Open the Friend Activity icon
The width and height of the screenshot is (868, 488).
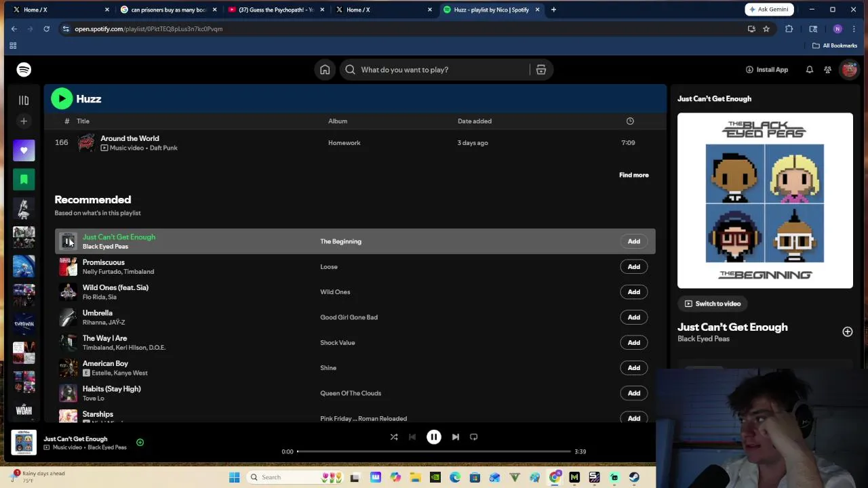[x=827, y=70]
